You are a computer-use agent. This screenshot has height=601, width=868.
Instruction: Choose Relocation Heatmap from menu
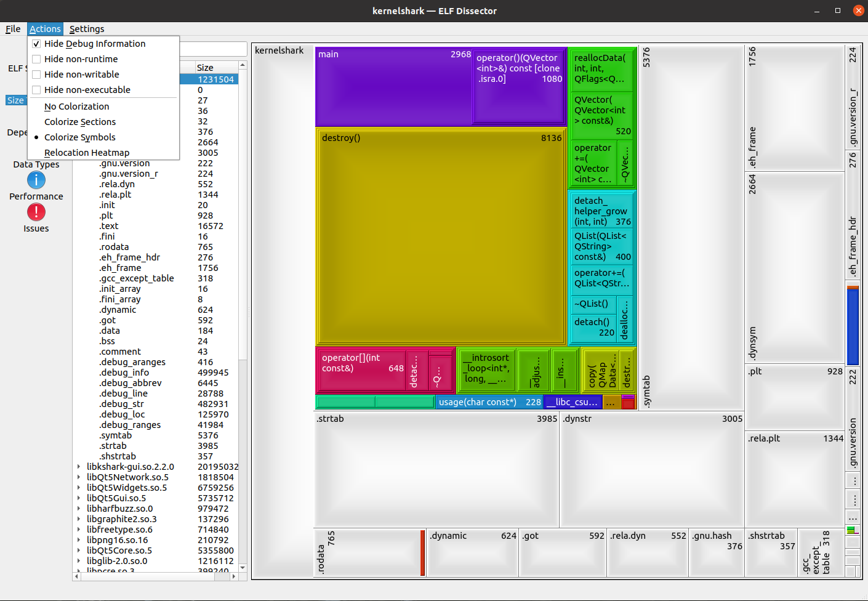pyautogui.click(x=87, y=153)
